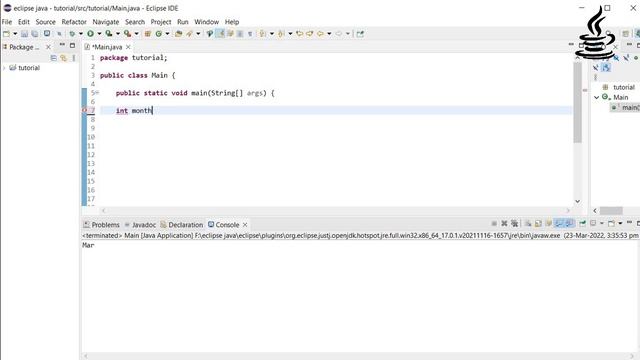Click the Remove Launch X icon in Console
640x360 pixels.
pos(504,223)
